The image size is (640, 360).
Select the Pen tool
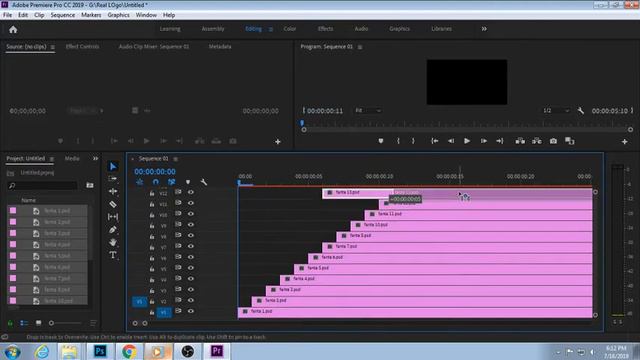[x=113, y=229]
